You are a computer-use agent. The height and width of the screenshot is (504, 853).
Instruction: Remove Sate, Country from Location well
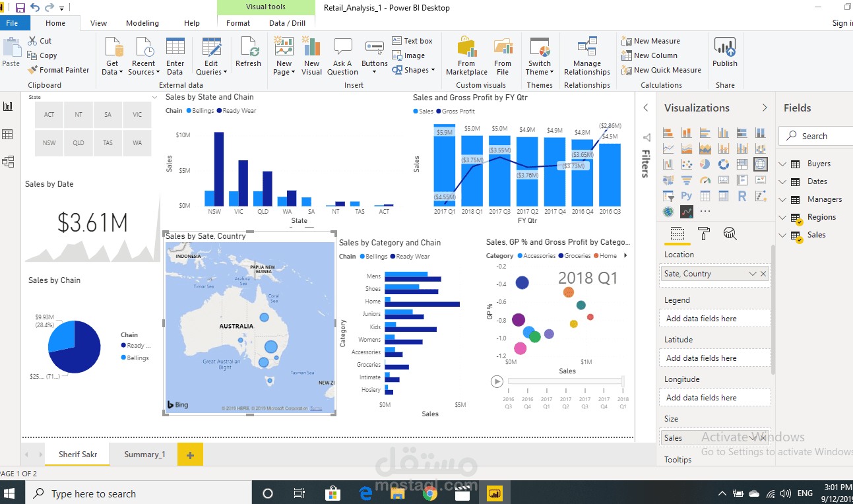click(x=763, y=274)
